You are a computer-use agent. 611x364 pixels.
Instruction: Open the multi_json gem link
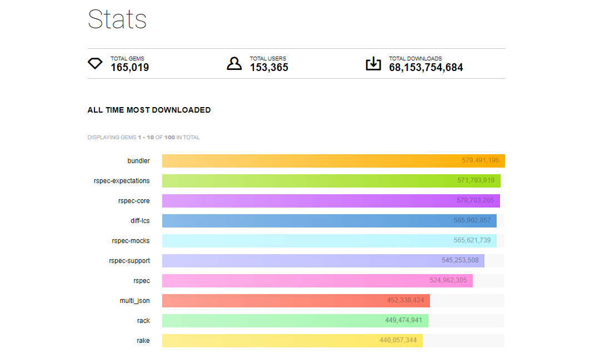[x=134, y=301]
